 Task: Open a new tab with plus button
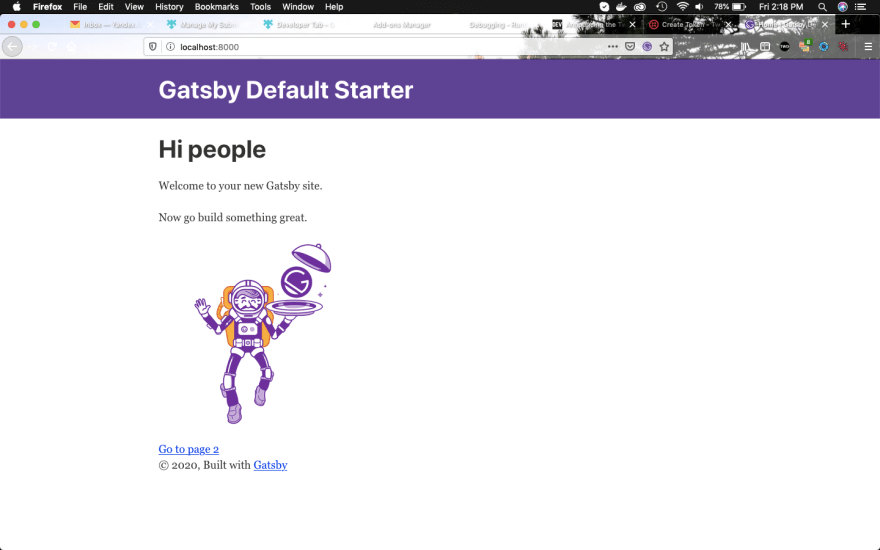tap(846, 24)
